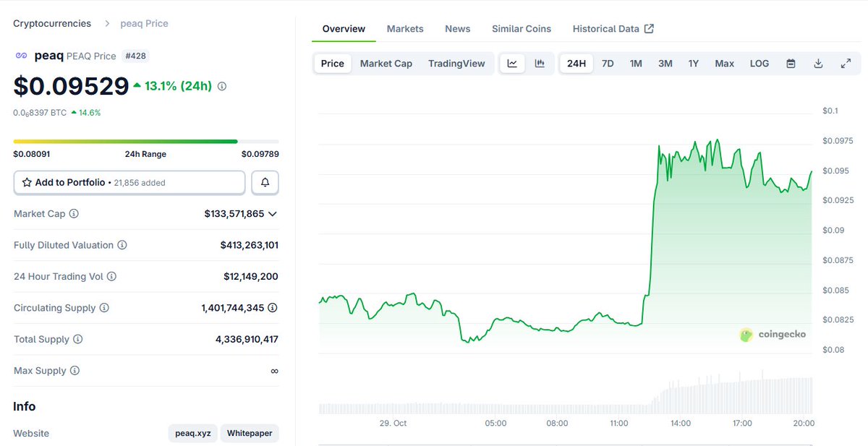Select the Max time range
The width and height of the screenshot is (868, 446).
[725, 64]
